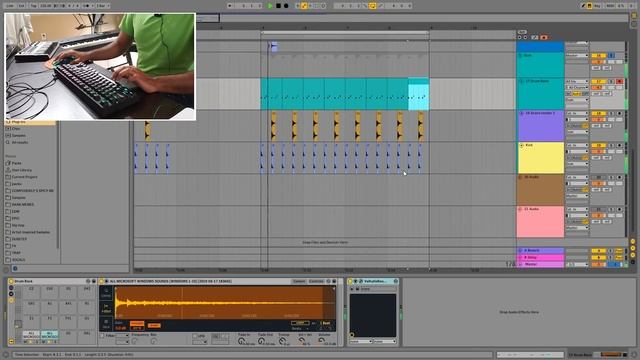Click the Tap tempo button
640x360 pixels.
click(x=33, y=6)
